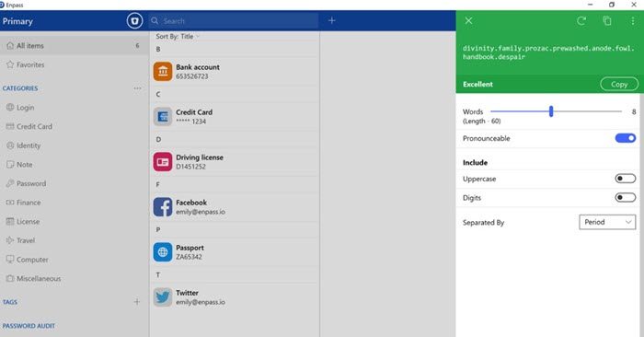Click the Identity category icon
Viewport: 644px width, 337px height.
pyautogui.click(x=10, y=145)
